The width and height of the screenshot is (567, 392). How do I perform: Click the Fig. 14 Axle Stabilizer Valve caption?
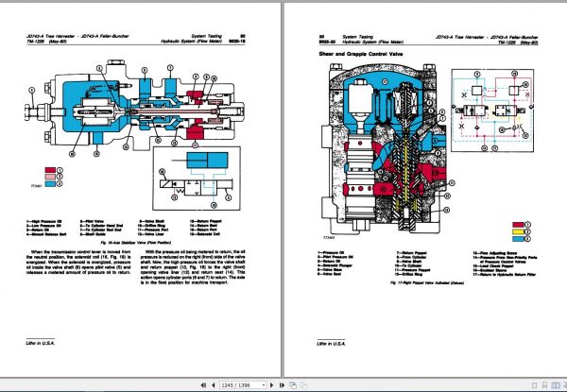pos(134,243)
